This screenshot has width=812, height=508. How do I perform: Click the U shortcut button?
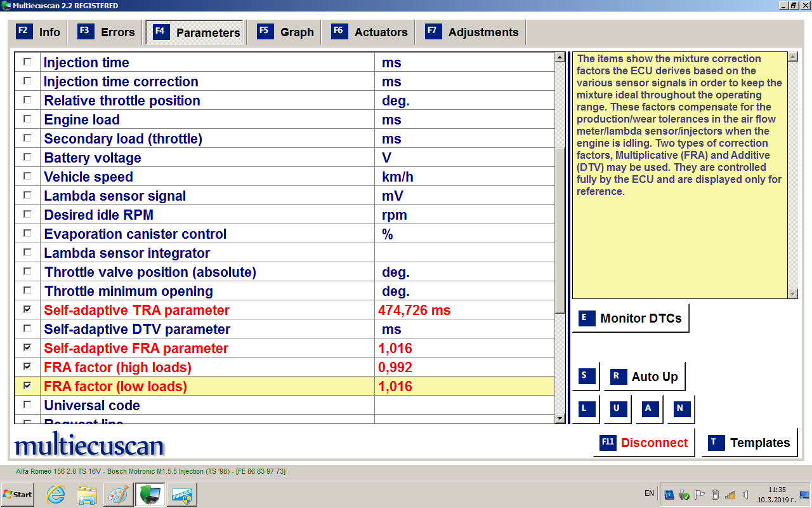point(616,409)
